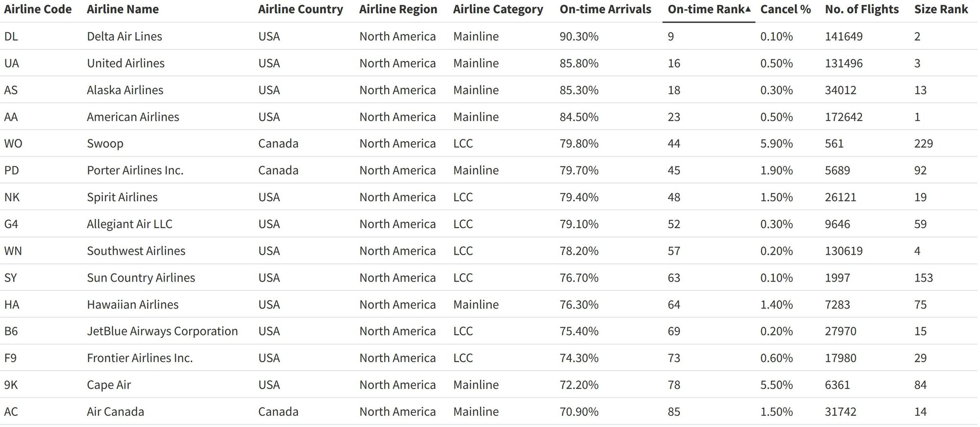Click Porter Airlines Inc. name cell
Screen dimensions: 980x427
tap(135, 170)
